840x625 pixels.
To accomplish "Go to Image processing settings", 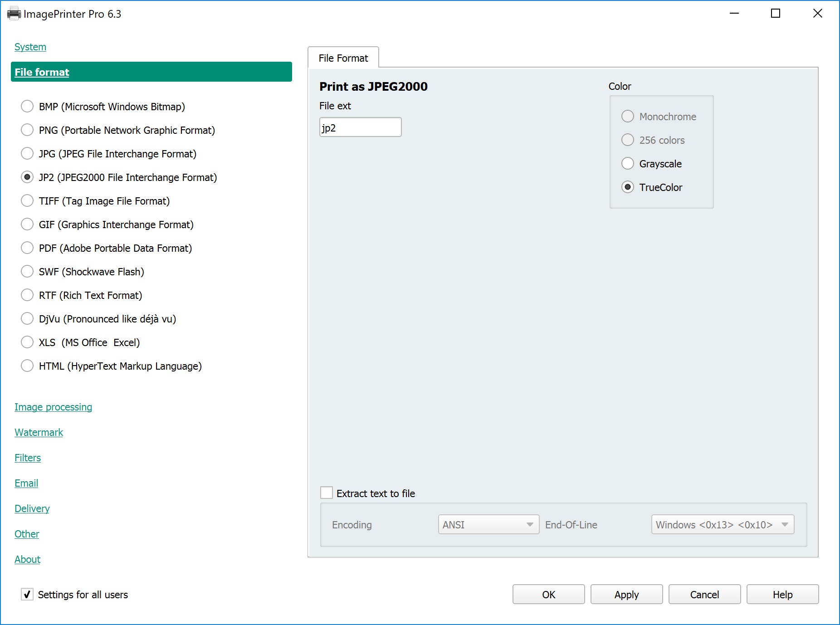I will tap(53, 407).
